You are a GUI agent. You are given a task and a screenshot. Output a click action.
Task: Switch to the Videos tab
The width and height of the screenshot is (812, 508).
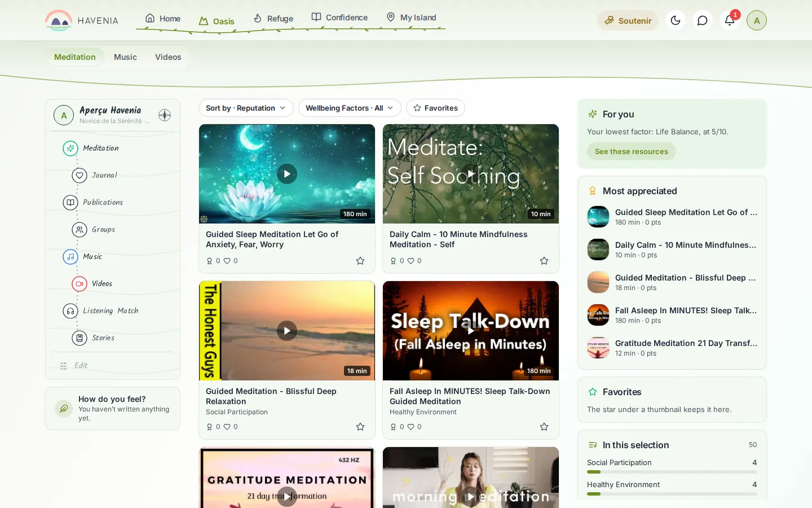point(168,57)
